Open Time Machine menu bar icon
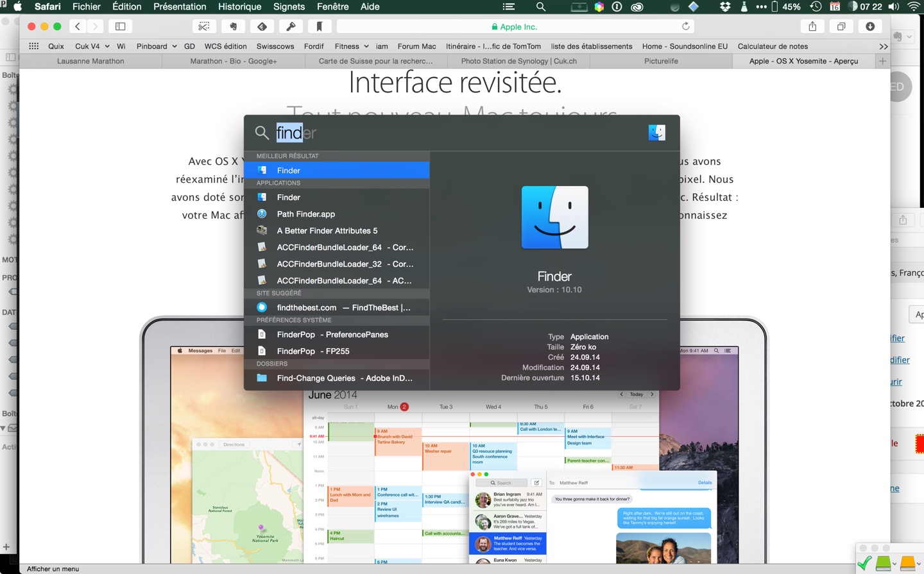Image resolution: width=924 pixels, height=574 pixels. tap(816, 6)
